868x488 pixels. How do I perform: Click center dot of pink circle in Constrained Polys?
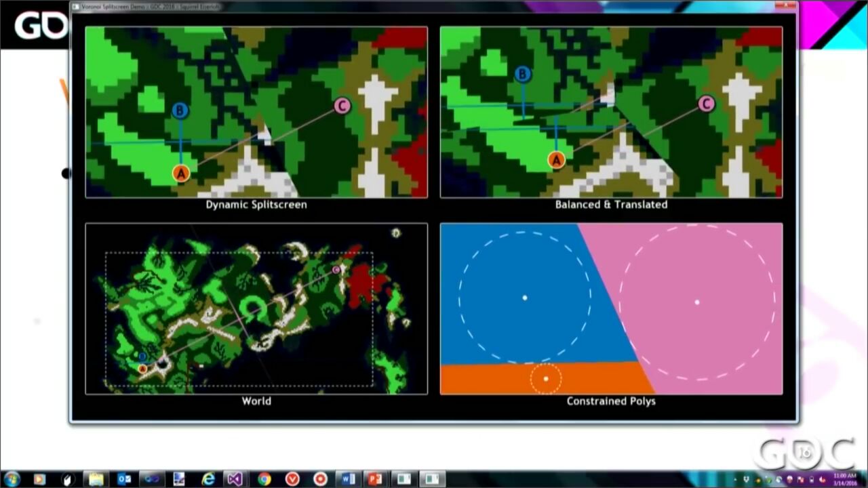(697, 302)
